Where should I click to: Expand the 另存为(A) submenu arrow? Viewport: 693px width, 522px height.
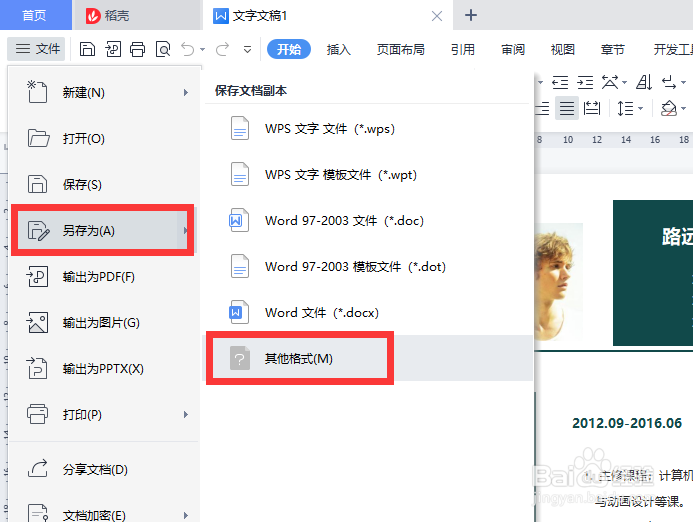pos(186,230)
